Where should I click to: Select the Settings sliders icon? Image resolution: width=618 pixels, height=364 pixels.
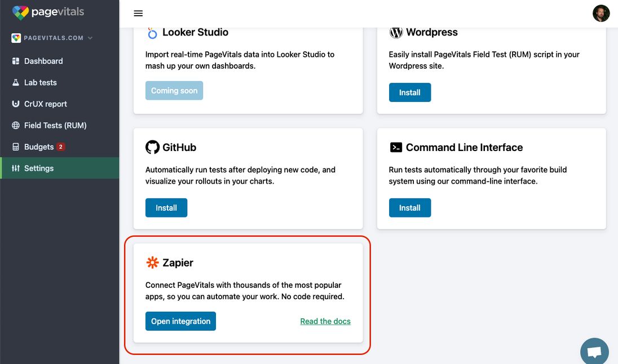click(x=16, y=168)
